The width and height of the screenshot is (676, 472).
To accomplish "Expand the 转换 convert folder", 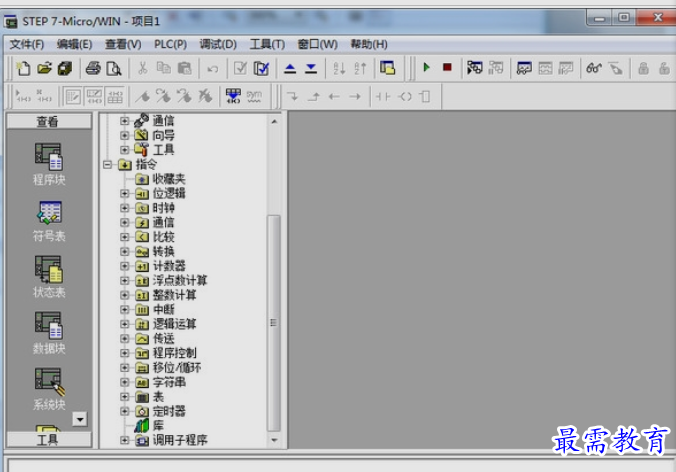I will click(125, 251).
